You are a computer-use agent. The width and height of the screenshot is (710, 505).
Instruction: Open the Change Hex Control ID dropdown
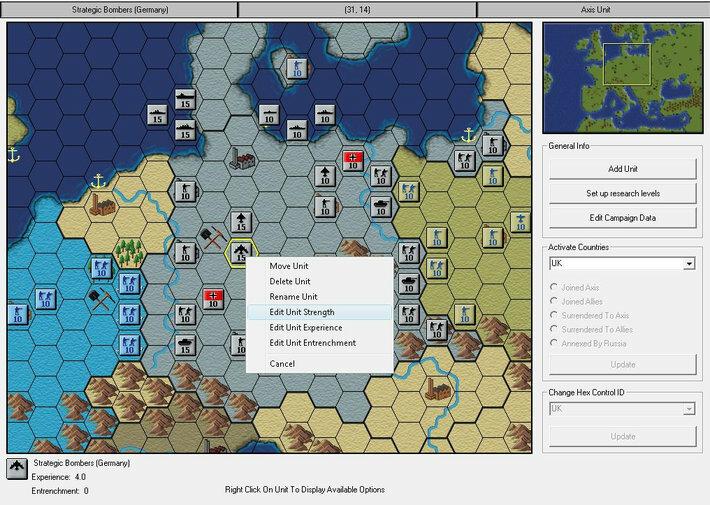689,409
